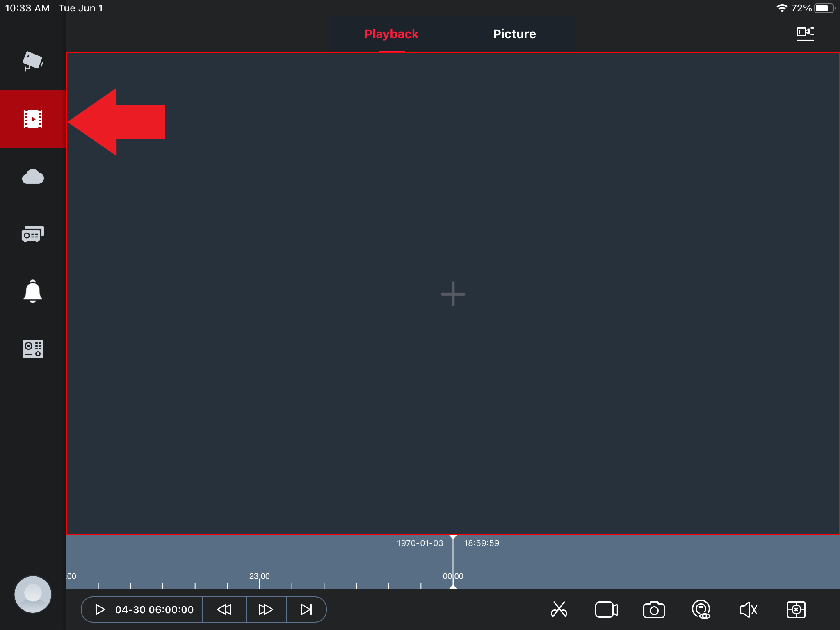
Task: Open the live view camera module
Action: 33,62
